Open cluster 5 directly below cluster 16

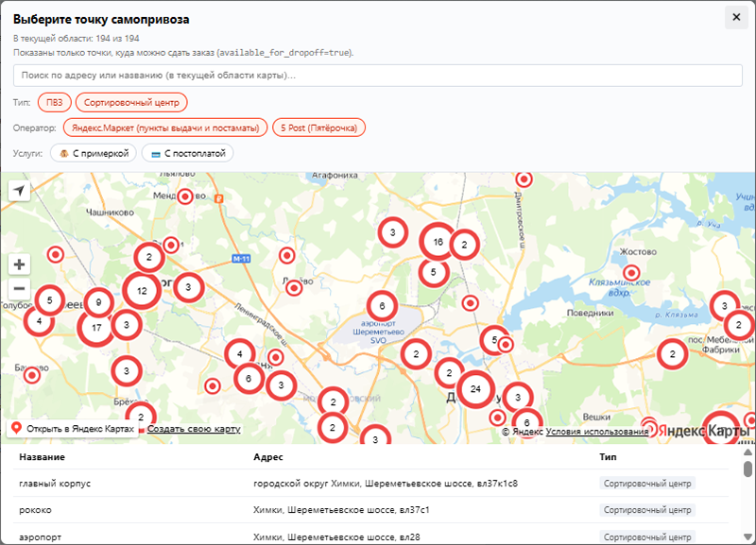[434, 272]
